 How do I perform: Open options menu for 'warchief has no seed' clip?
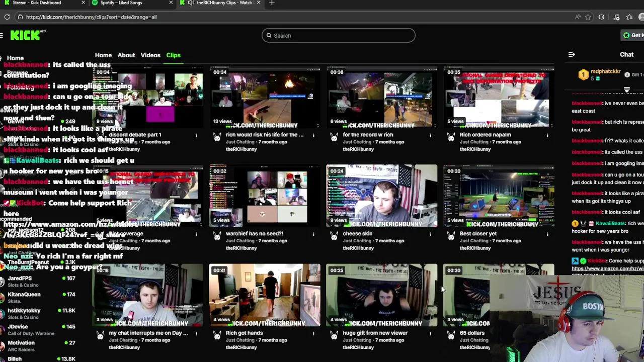[x=313, y=234]
